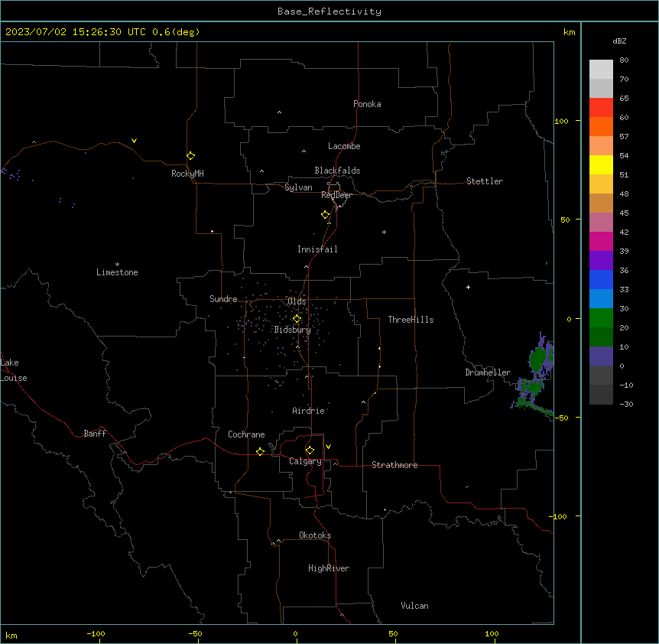This screenshot has width=659, height=644.
Task: Click the dBZ legend heading
Action: point(619,41)
